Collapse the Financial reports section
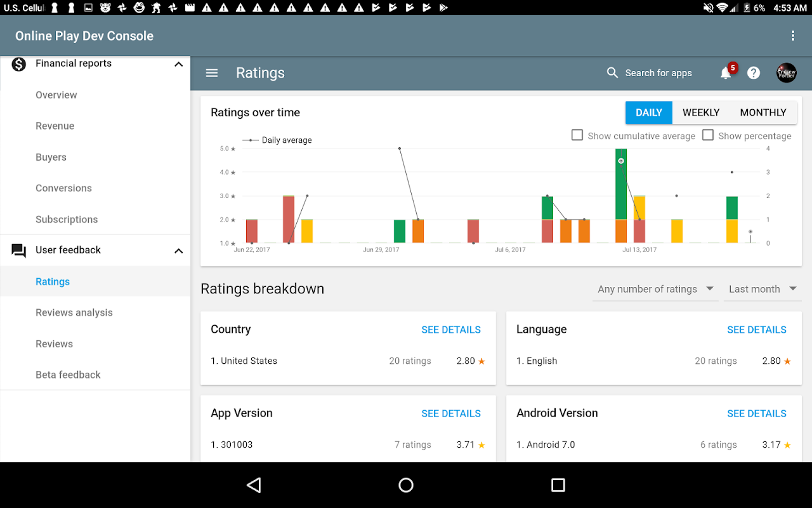This screenshot has height=508, width=812. pos(179,64)
